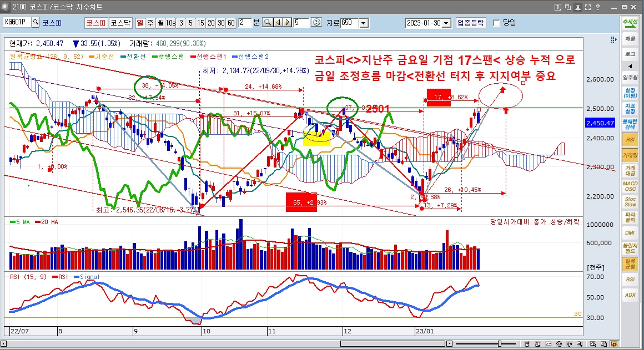The height and width of the screenshot is (350, 644).
Task: Open the 추세선 trendline tool
Action: pos(630,23)
